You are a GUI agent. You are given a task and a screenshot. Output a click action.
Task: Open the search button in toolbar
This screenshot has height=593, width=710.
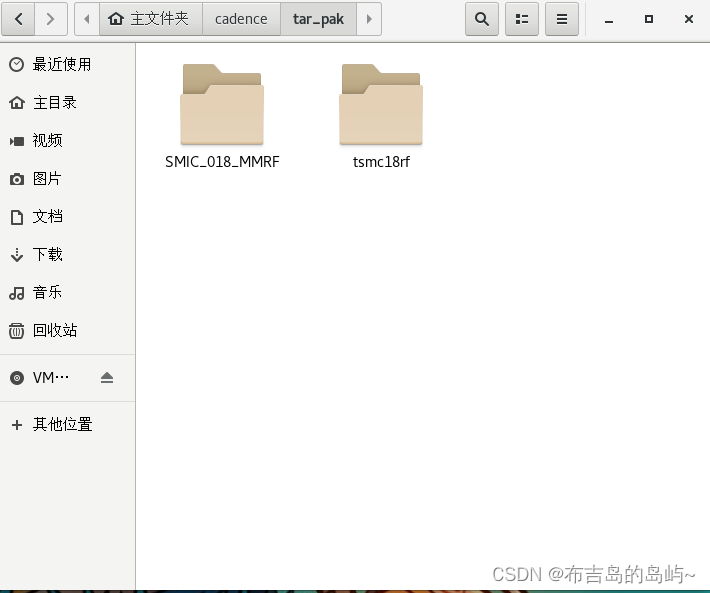(x=482, y=19)
